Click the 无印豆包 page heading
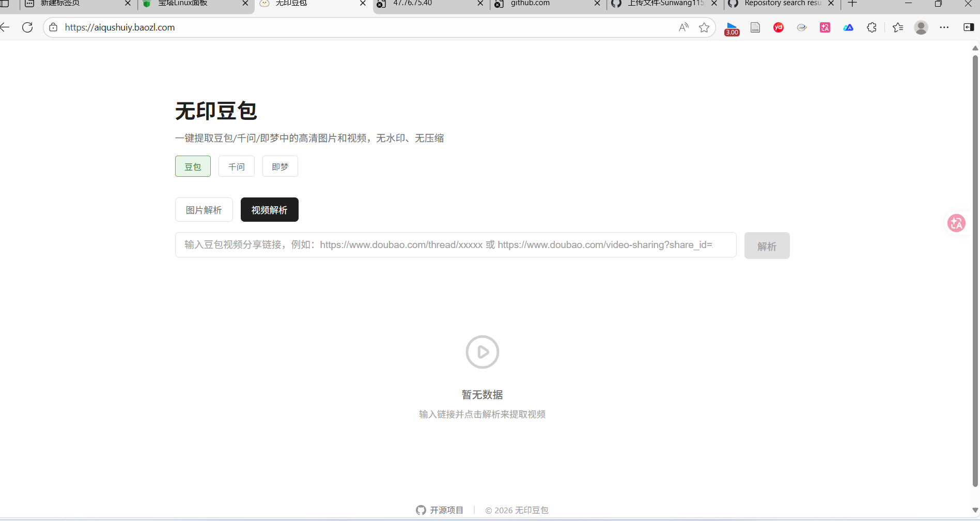The width and height of the screenshot is (980, 521). pyautogui.click(x=216, y=111)
